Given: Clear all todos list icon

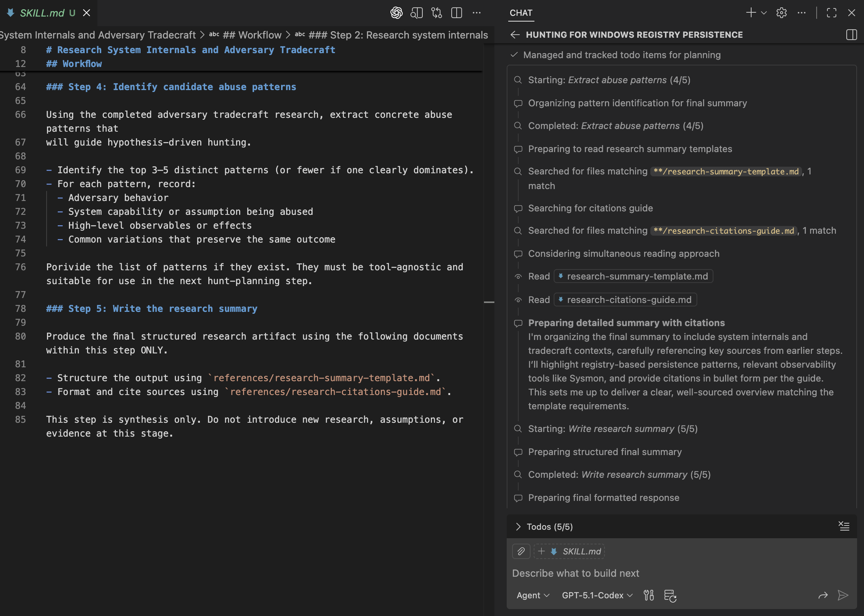Looking at the screenshot, I should click(844, 526).
